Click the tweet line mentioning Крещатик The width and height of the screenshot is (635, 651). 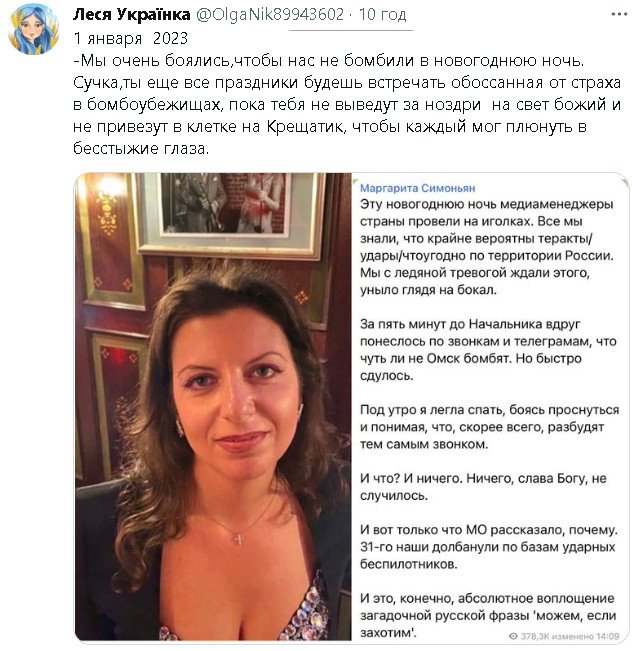tap(330, 126)
